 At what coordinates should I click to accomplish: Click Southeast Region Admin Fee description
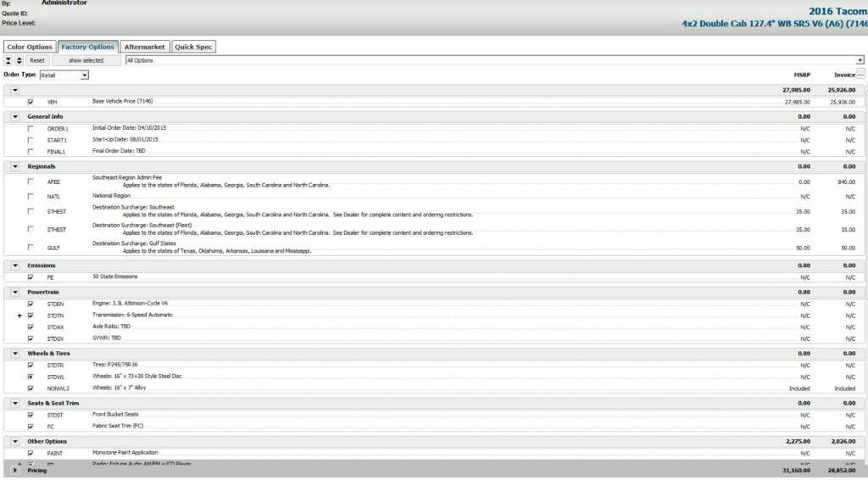(127, 178)
